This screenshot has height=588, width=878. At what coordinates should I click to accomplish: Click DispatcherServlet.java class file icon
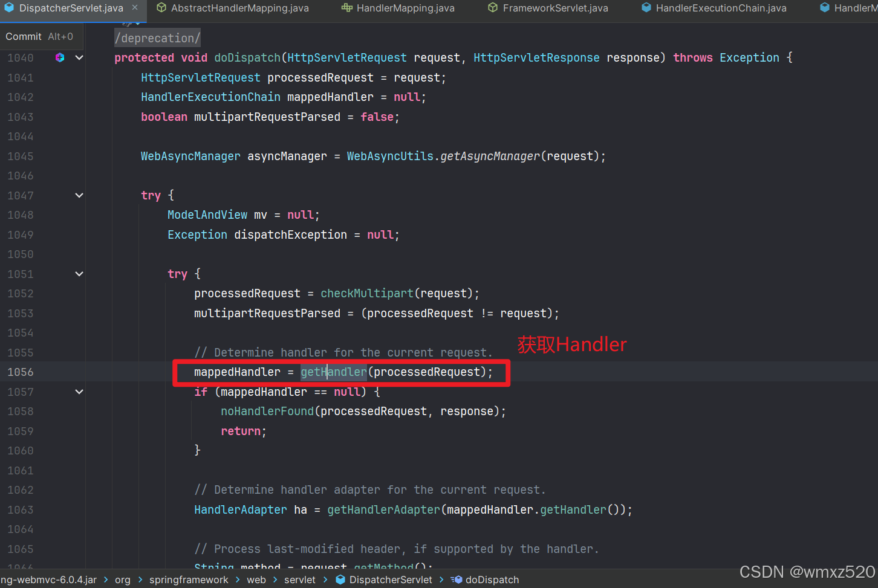pyautogui.click(x=9, y=8)
